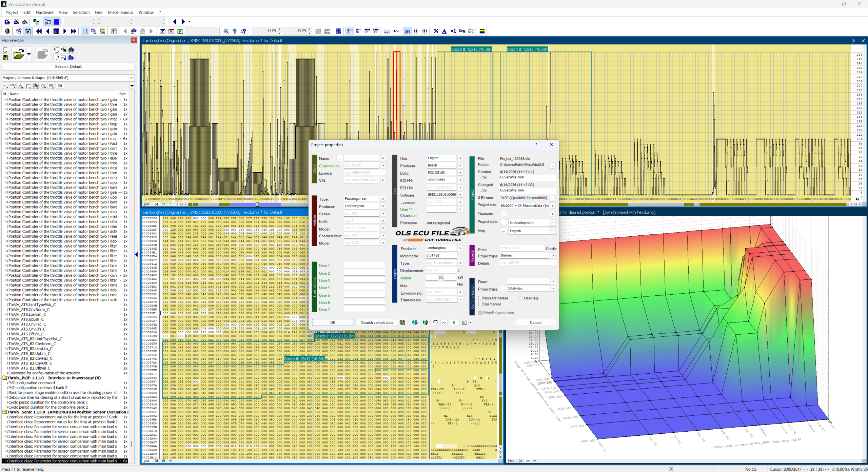The image size is (868, 472).
Task: Click the save floppy icon in Map selection
Action: 5,58
